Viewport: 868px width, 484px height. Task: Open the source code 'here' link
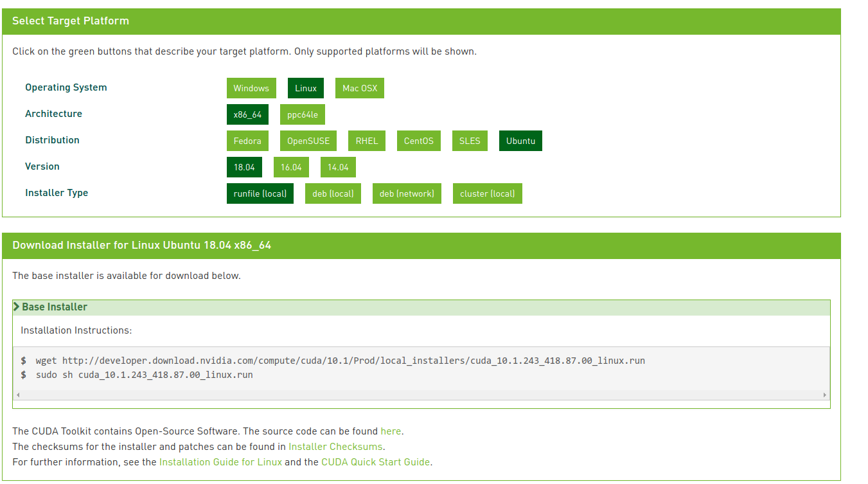(391, 431)
